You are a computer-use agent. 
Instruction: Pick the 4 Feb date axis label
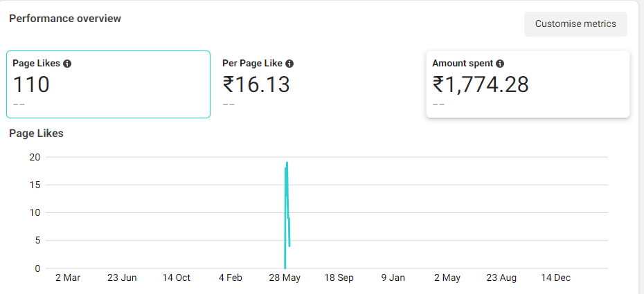[231, 277]
